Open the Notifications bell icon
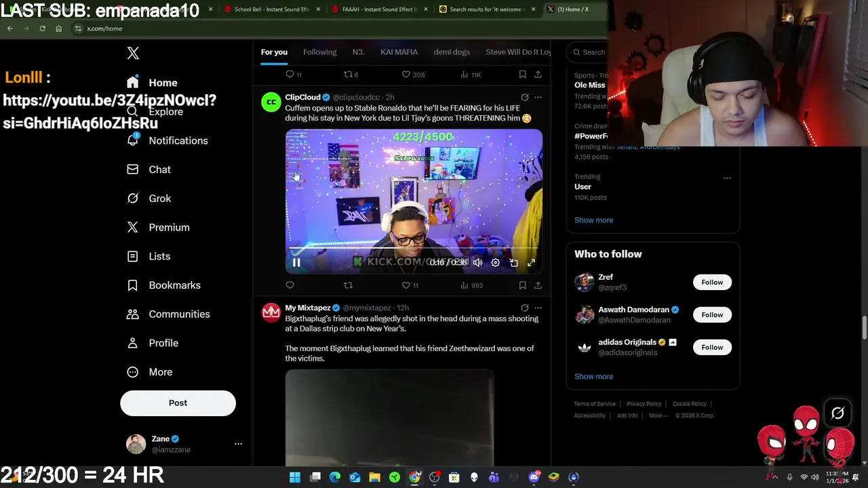Image resolution: width=868 pixels, height=488 pixels. tap(133, 140)
